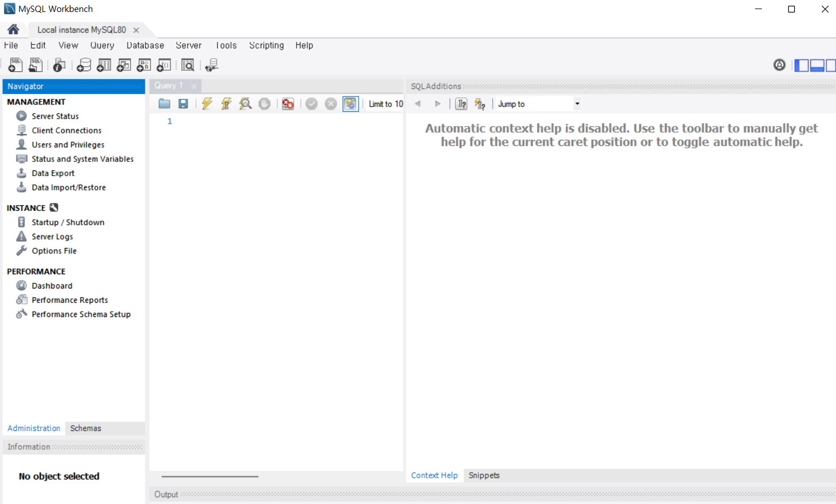Viewport: 836px width, 504px height.
Task: Go back in context help
Action: (418, 104)
